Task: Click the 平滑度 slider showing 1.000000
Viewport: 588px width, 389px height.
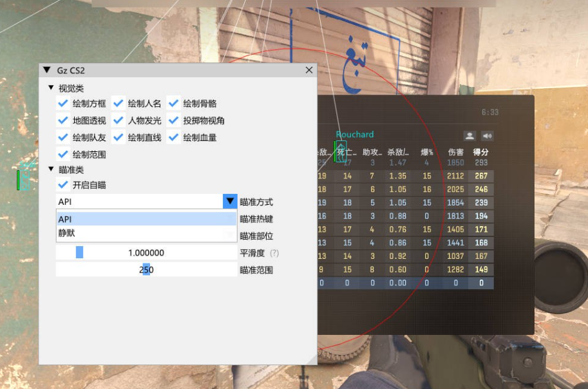Action: tap(146, 253)
